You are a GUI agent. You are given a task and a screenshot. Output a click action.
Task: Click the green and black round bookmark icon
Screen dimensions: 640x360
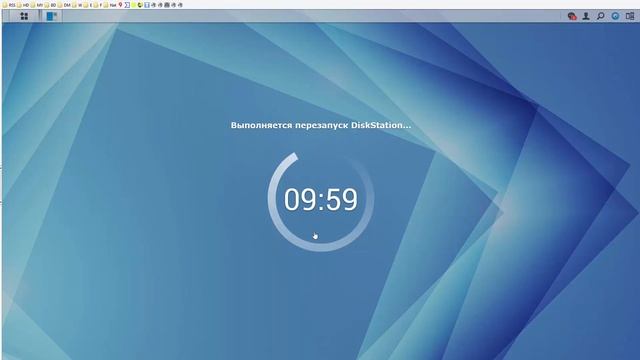[x=140, y=5]
